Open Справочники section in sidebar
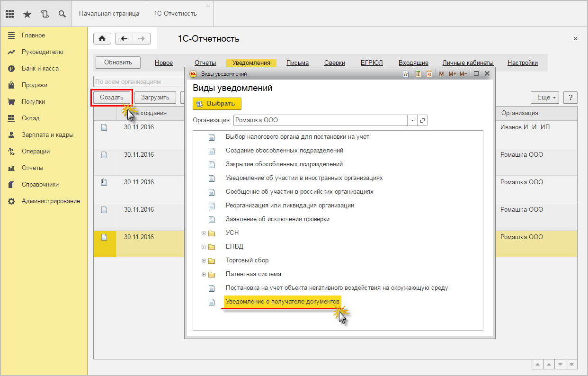This screenshot has height=376, width=588. point(40,185)
